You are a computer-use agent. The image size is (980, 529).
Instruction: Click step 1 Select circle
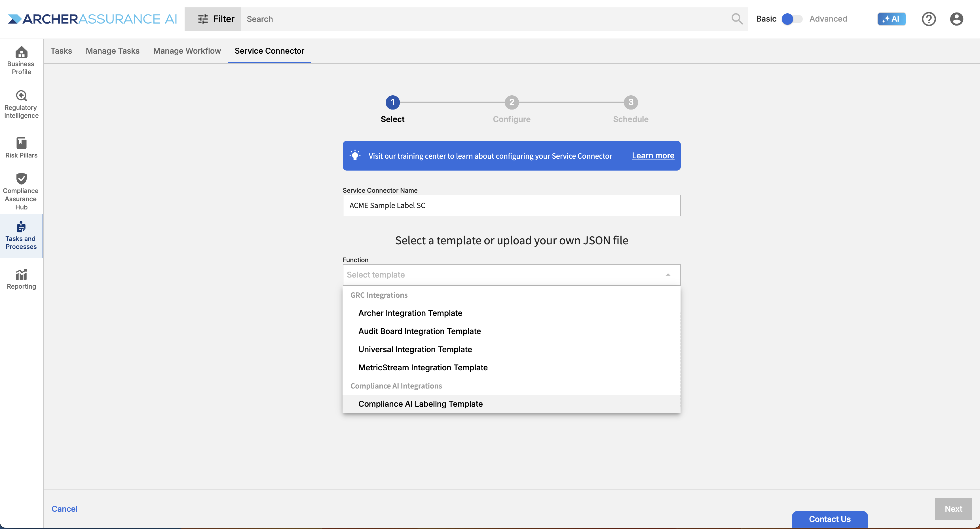coord(393,102)
